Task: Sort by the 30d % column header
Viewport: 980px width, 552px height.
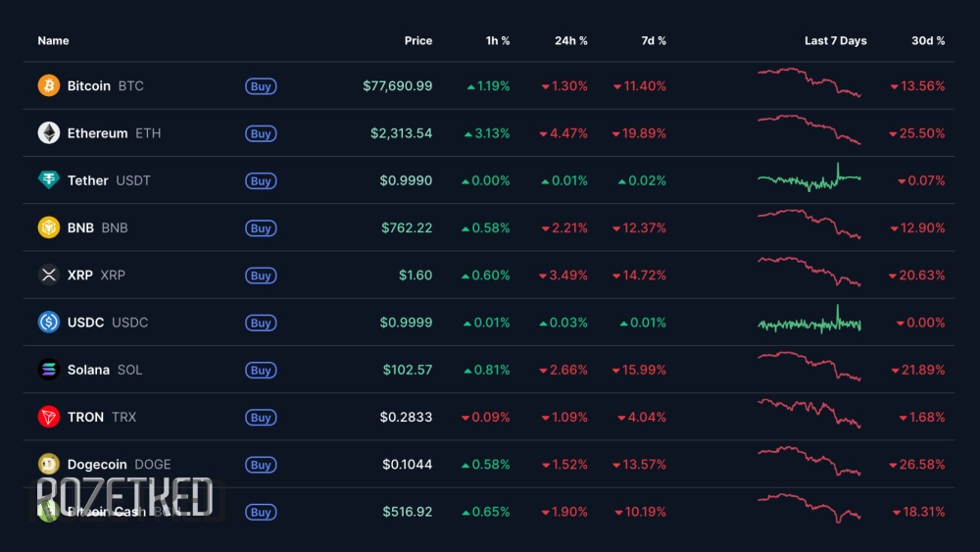Action: coord(927,41)
